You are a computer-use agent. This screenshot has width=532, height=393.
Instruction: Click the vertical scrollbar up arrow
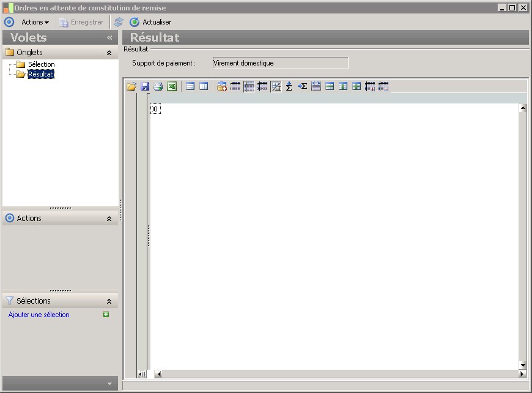[523, 108]
